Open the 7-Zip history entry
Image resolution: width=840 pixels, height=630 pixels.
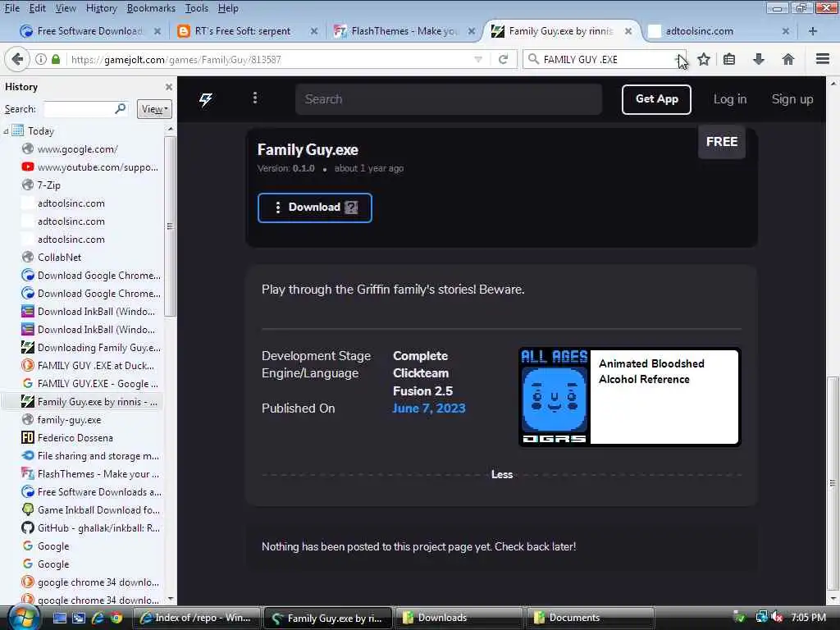[x=48, y=185]
